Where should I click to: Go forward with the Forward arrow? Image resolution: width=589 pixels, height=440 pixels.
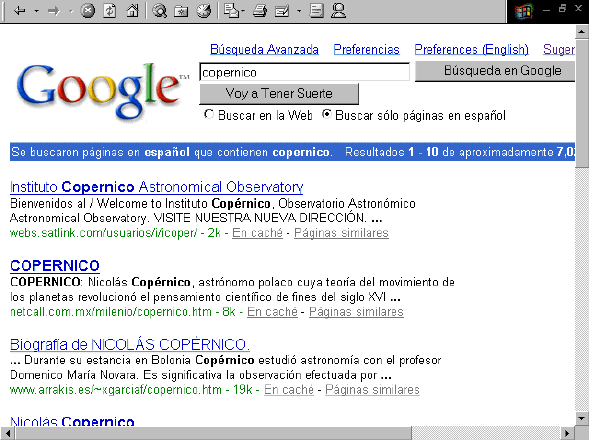pyautogui.click(x=54, y=11)
